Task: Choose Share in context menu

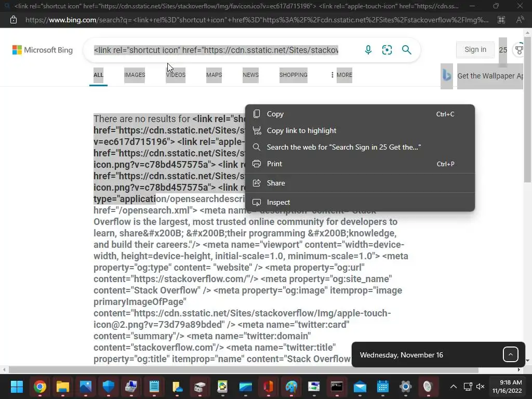Action: click(x=360, y=183)
